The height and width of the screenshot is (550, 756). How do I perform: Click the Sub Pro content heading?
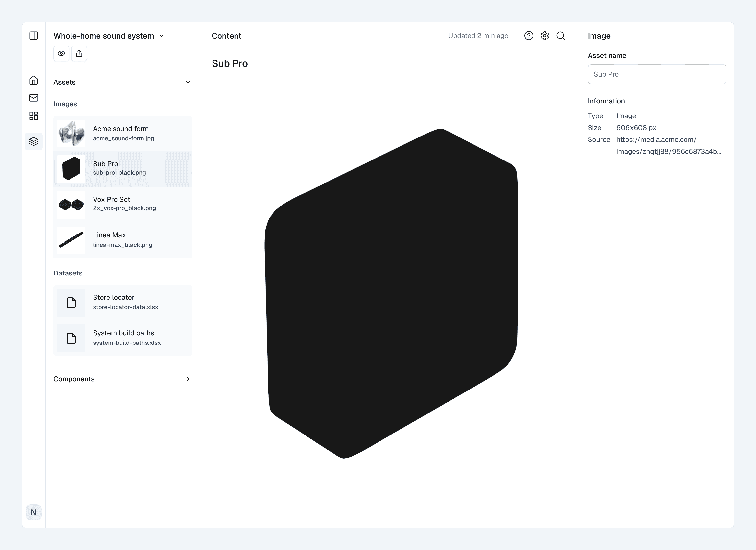point(230,63)
